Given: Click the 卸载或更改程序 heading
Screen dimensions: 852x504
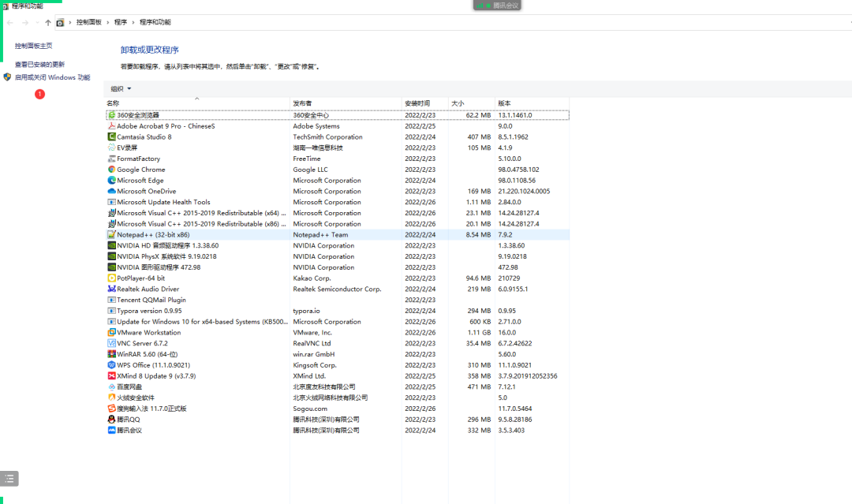Looking at the screenshot, I should tap(149, 50).
